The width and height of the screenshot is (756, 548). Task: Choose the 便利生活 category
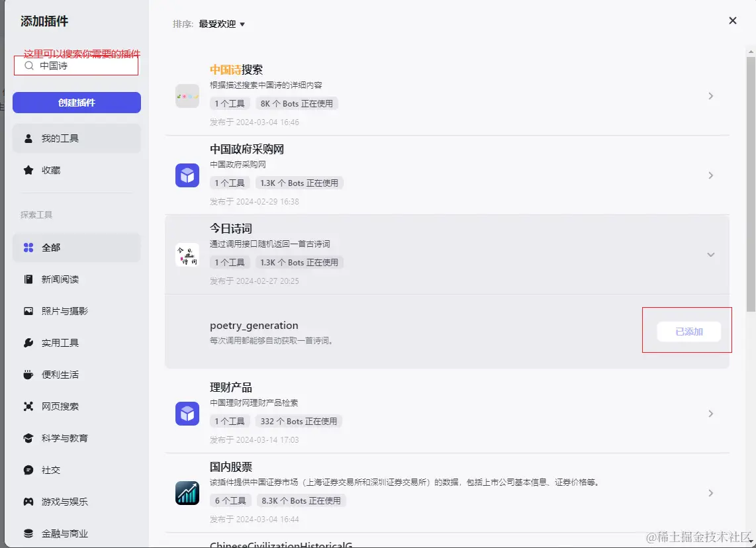77,375
